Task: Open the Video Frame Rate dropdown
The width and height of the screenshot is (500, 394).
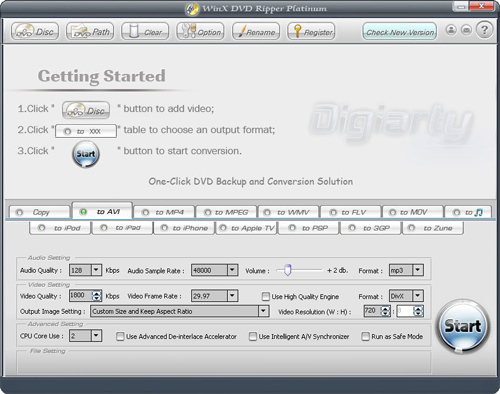Action: point(232,296)
